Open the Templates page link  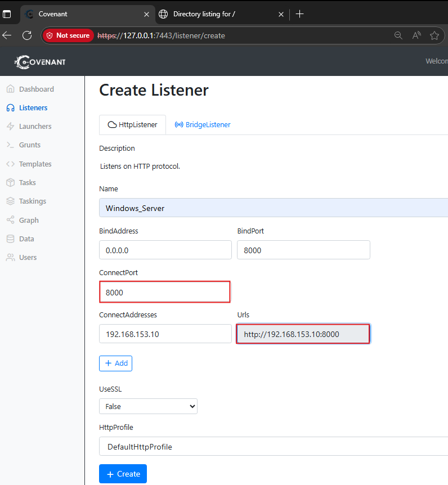[35, 164]
